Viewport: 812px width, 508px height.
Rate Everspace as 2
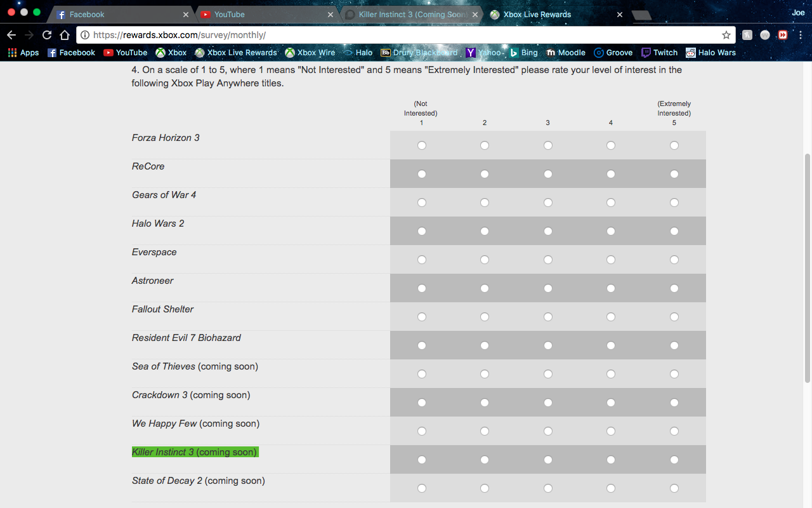(485, 260)
